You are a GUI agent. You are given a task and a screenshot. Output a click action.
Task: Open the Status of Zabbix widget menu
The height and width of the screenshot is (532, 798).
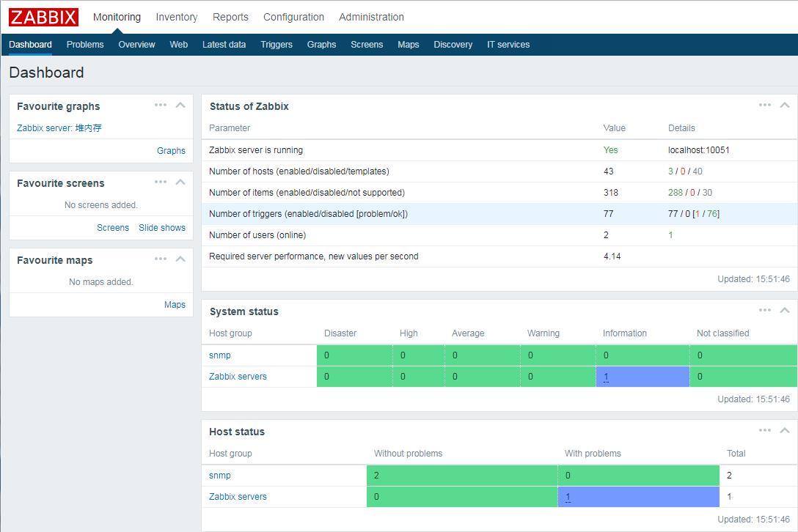tap(764, 105)
